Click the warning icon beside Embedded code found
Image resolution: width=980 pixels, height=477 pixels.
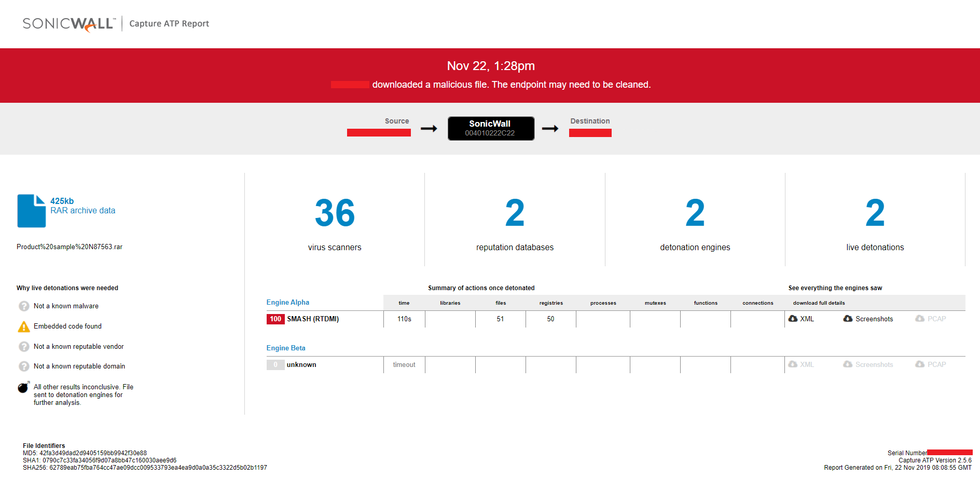click(24, 326)
